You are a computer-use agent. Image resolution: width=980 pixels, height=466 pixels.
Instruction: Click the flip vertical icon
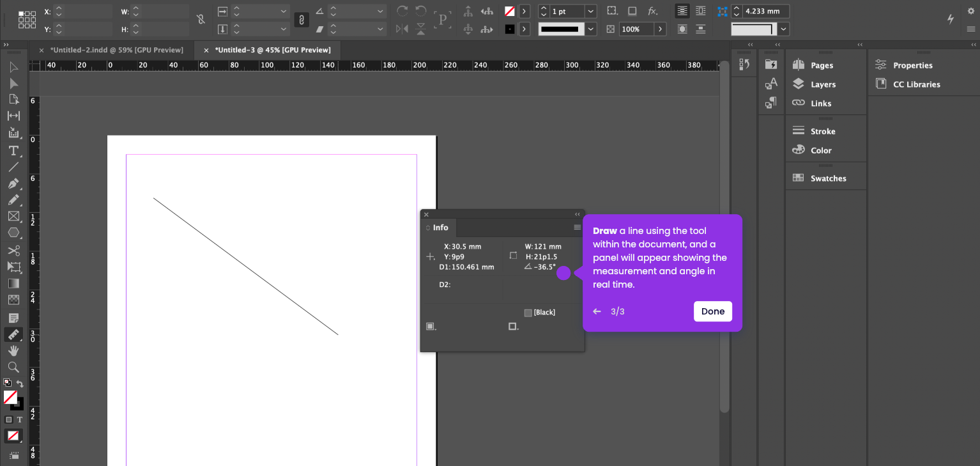coord(421,29)
